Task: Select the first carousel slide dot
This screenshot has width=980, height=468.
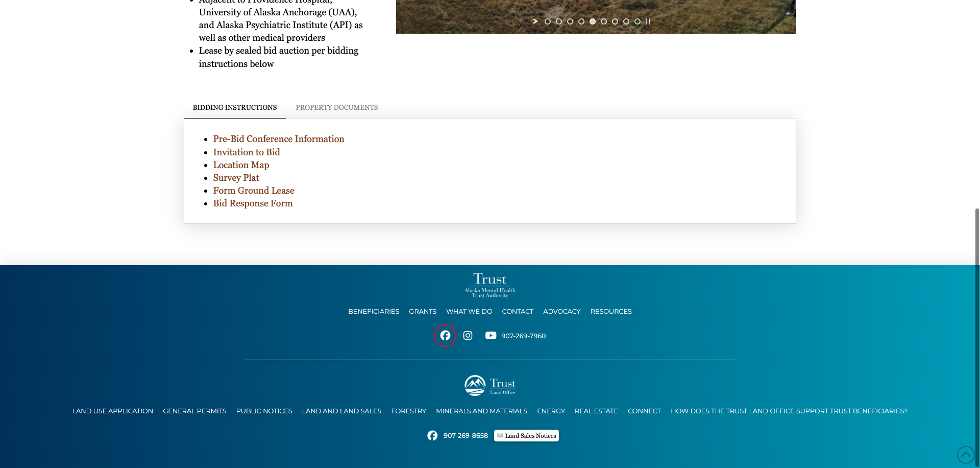Action: coord(548,21)
